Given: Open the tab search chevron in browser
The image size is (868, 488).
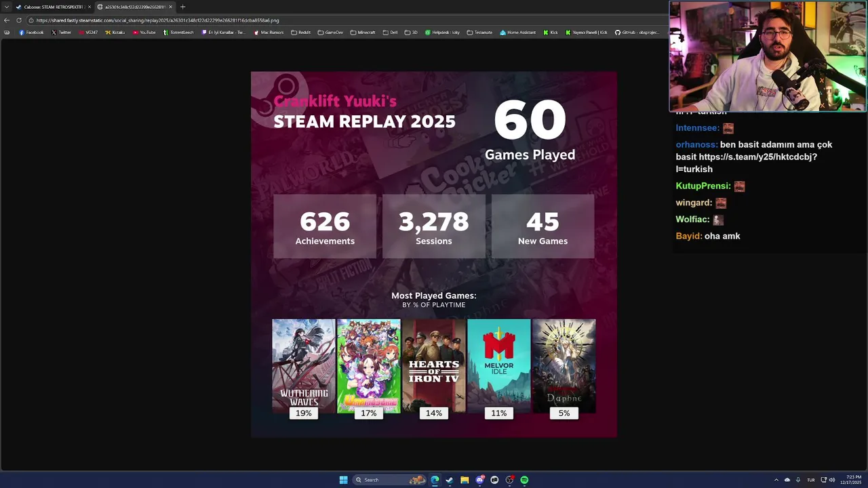Looking at the screenshot, I should click(7, 7).
